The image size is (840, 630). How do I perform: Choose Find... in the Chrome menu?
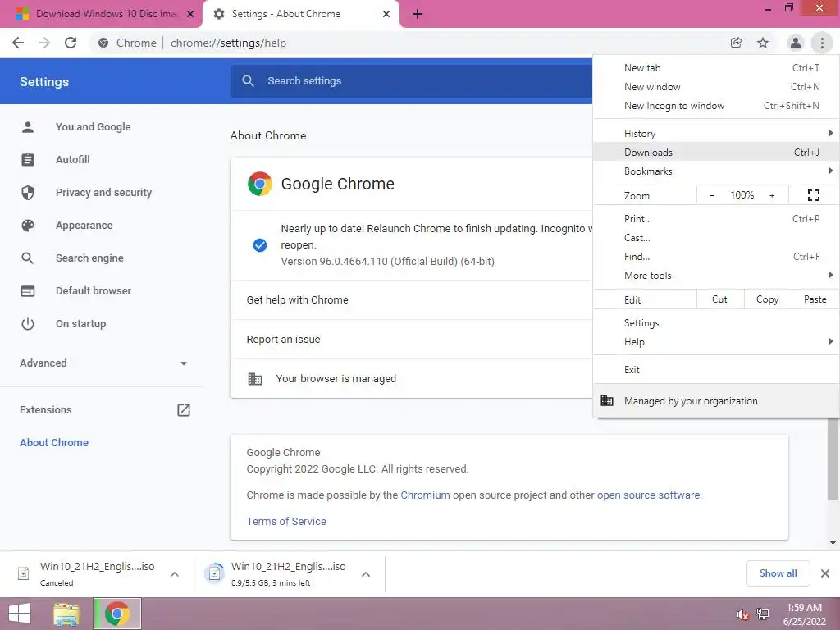pos(716,257)
